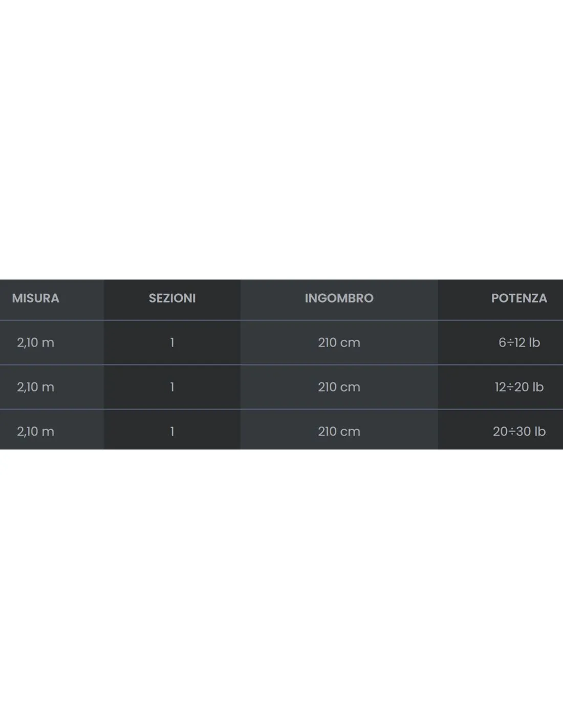Click 210 cm in the first row
This screenshot has width=563, height=728.
click(339, 342)
